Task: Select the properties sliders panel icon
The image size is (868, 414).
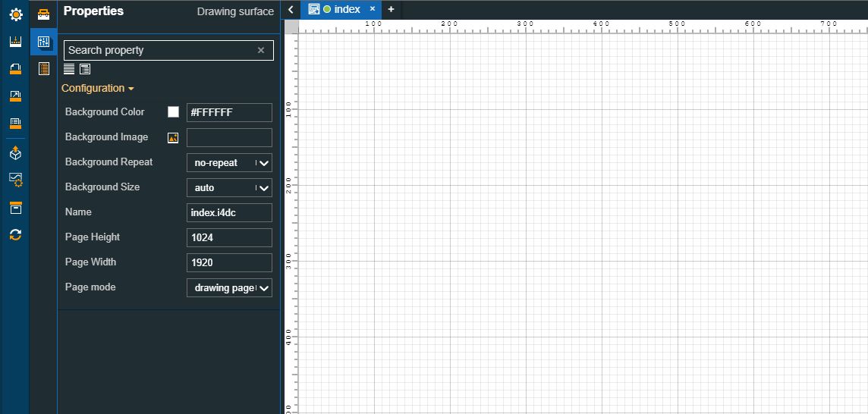Action: [x=44, y=42]
